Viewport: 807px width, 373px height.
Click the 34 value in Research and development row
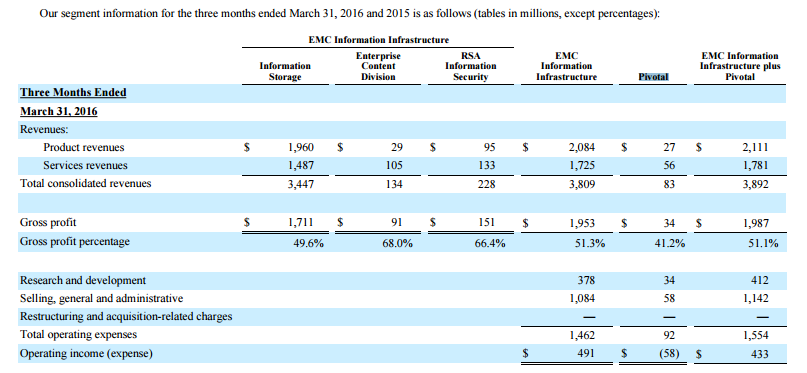coord(669,280)
